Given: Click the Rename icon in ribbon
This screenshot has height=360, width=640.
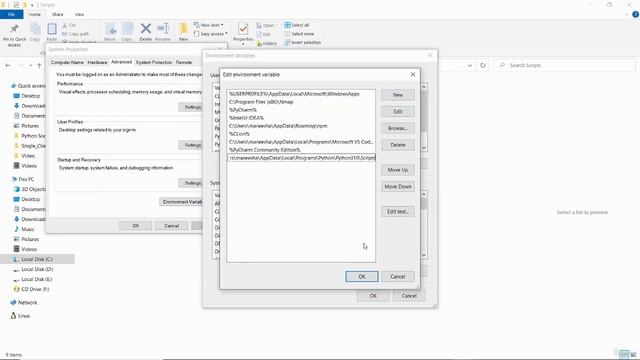Looking at the screenshot, I should (163, 32).
